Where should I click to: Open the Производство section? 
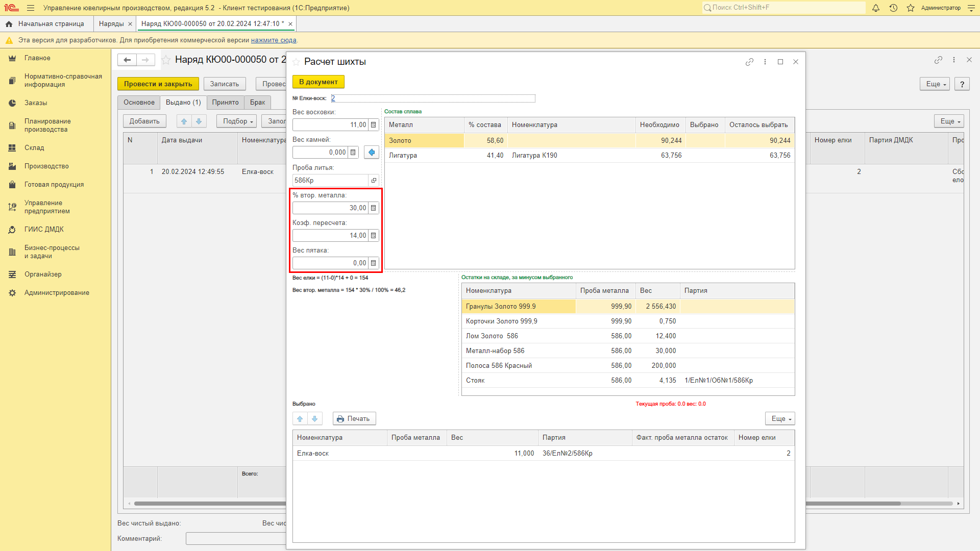[46, 166]
